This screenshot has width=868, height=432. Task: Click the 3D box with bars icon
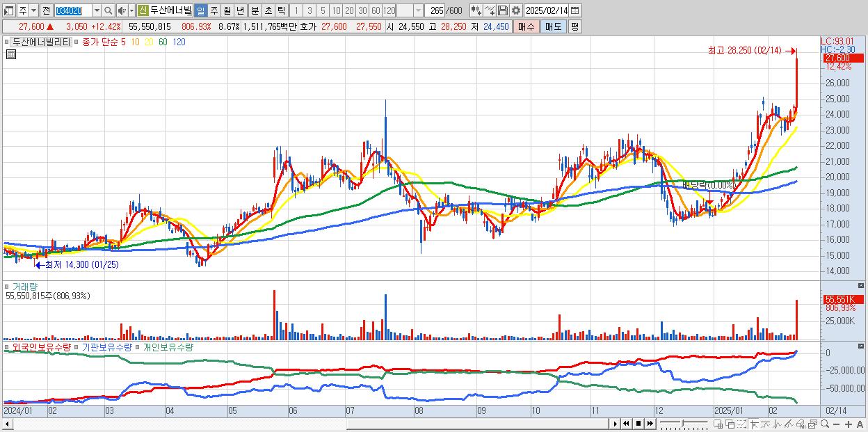(x=801, y=424)
